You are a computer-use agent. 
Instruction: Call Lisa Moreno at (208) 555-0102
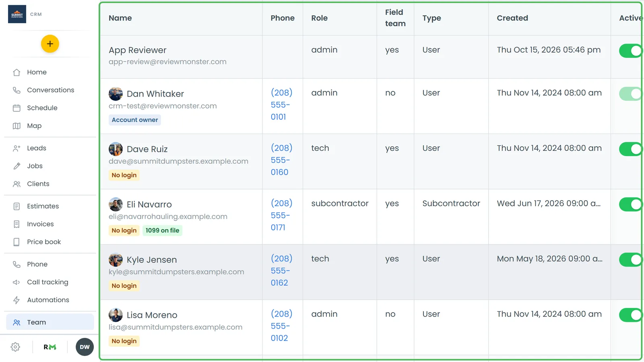point(281,326)
